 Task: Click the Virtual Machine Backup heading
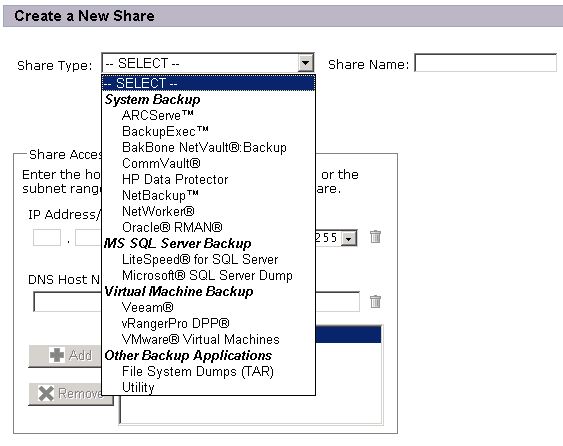point(178,291)
